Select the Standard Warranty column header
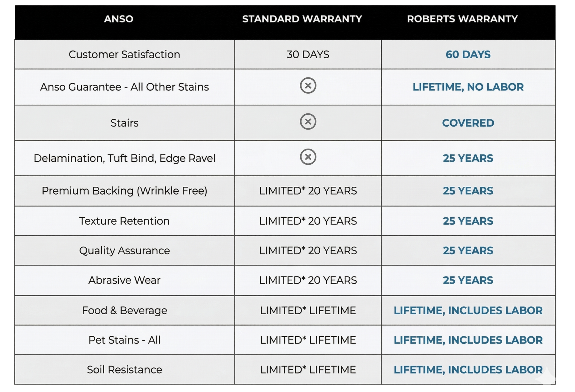 302,19
